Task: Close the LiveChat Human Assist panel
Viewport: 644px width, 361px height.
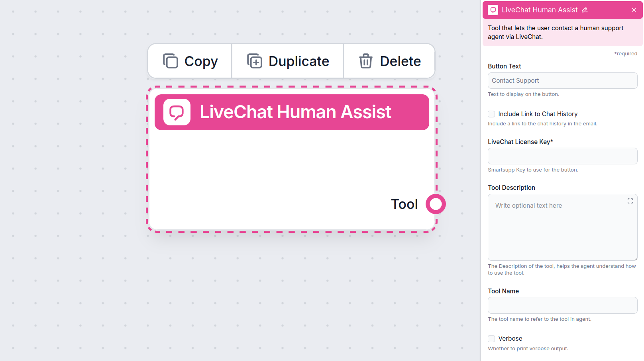Action: [x=633, y=10]
